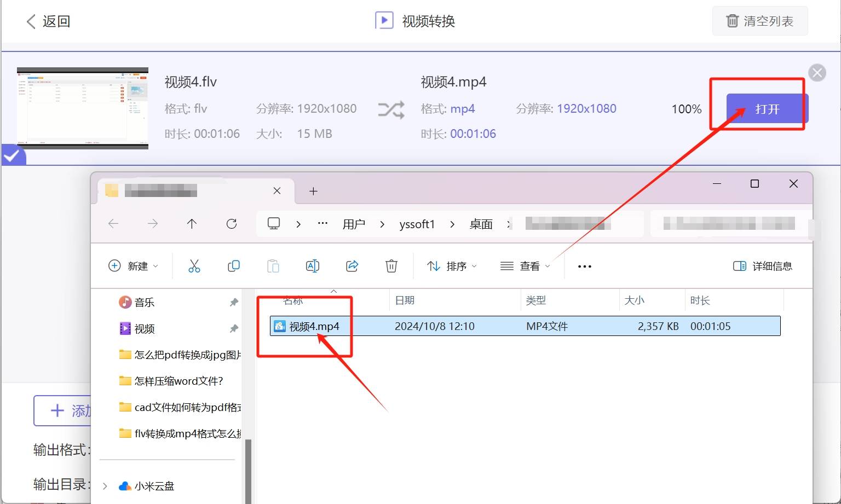The height and width of the screenshot is (504, 841).
Task: Click date 2024/10/8 12:10 cell
Action: click(x=435, y=326)
